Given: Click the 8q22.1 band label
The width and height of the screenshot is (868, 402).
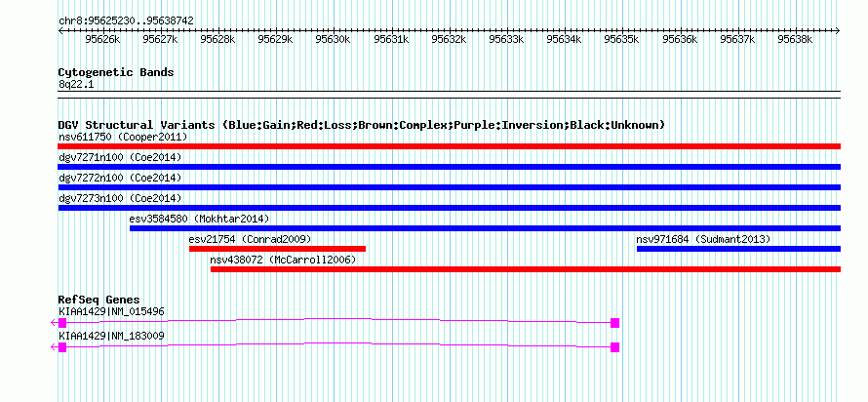Looking at the screenshot, I should pos(77,84).
